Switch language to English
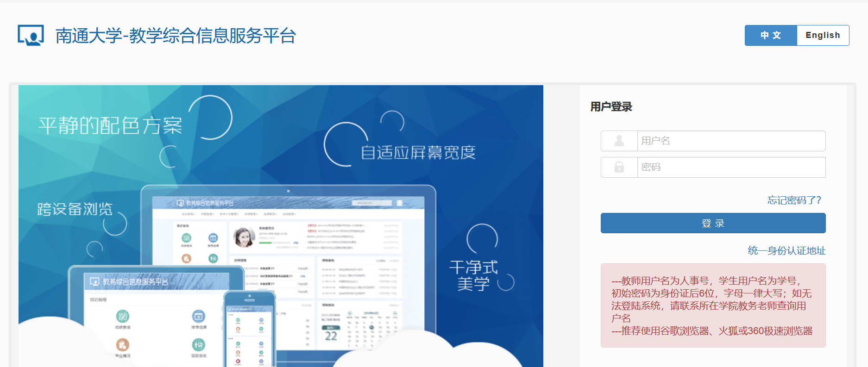The image size is (868, 367). click(x=823, y=35)
